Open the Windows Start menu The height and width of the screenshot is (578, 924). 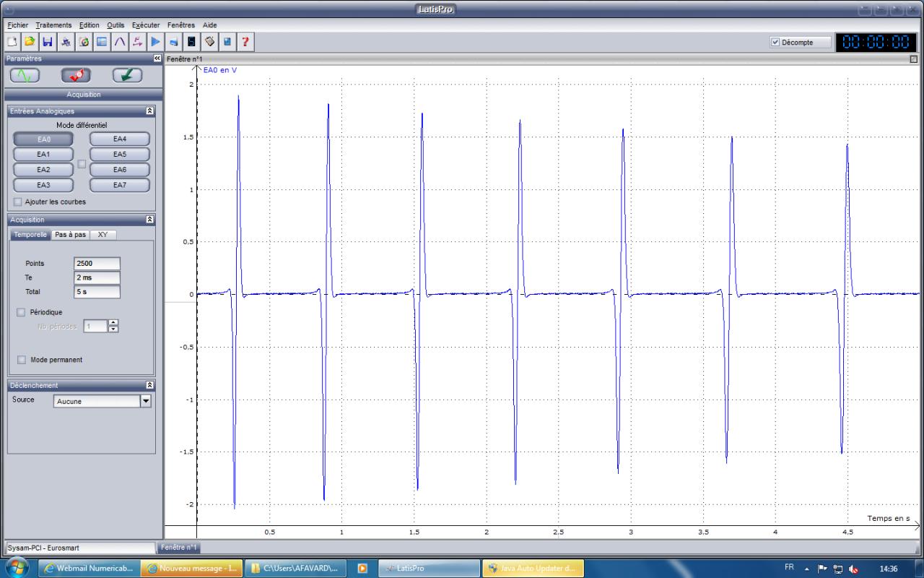pos(16,568)
